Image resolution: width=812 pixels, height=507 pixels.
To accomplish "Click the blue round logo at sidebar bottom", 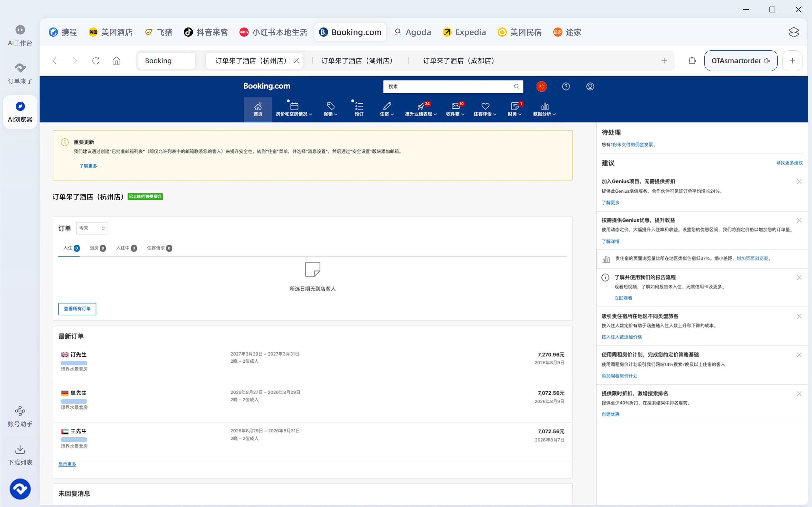I will [20, 489].
